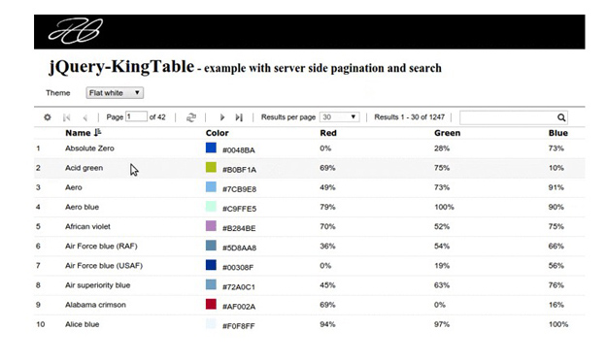Click the 'Results 1 - 30 of 1247' text
The width and height of the screenshot is (607, 364).
(409, 116)
